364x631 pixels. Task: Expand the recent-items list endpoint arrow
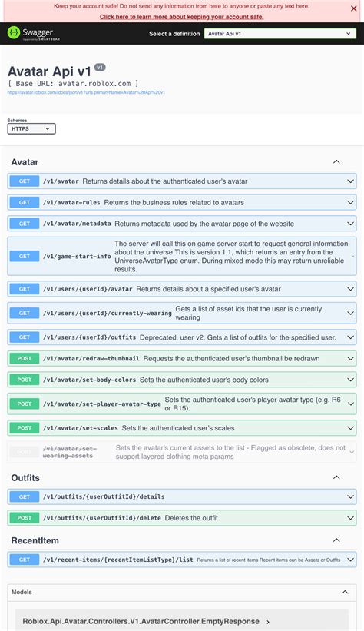[350, 560]
